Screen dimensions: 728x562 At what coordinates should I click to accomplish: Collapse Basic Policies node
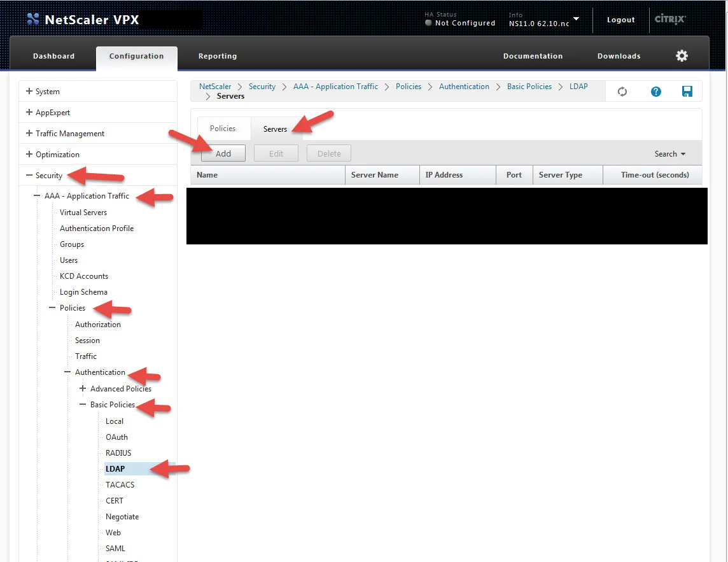(83, 404)
